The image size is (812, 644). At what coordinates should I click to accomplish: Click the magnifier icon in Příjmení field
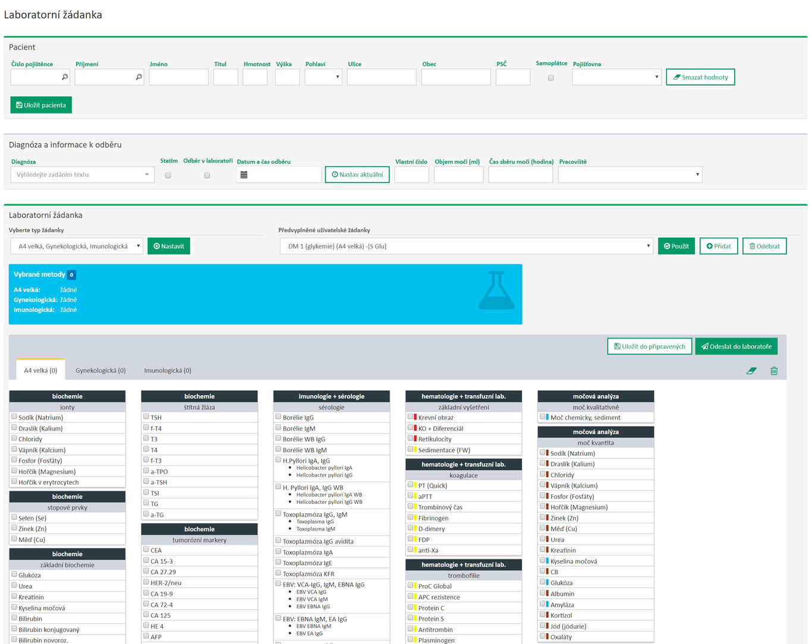(x=139, y=77)
